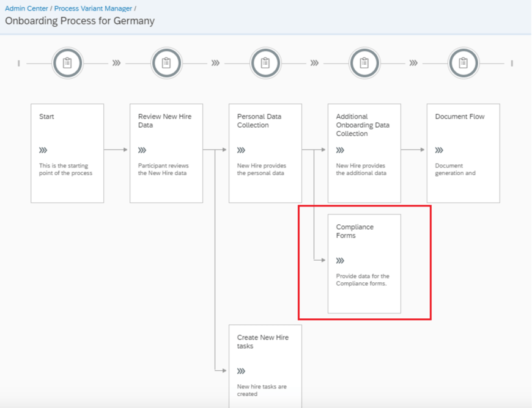Click the clipboard step icon above the Start card
The image size is (532, 408).
[67, 63]
